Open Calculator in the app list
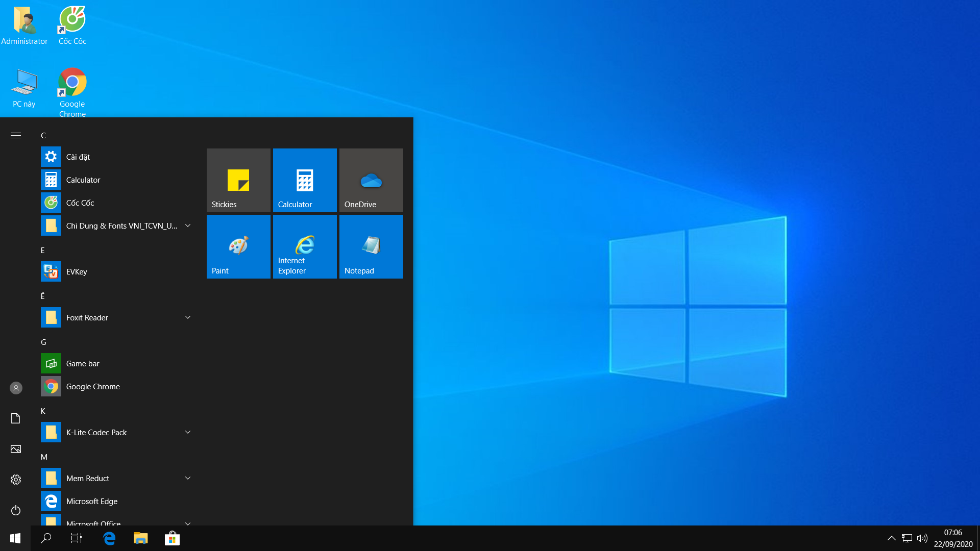 click(117, 180)
